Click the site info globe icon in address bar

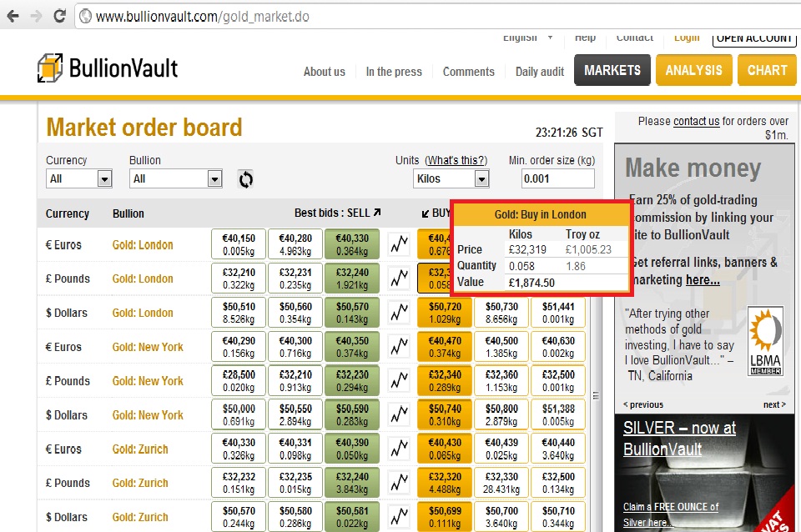tap(86, 17)
